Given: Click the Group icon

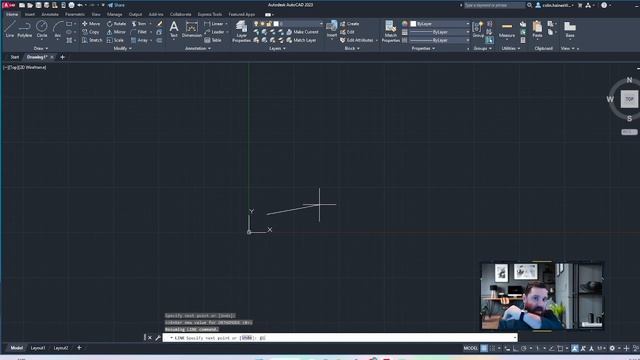Looking at the screenshot, I should click(x=478, y=29).
